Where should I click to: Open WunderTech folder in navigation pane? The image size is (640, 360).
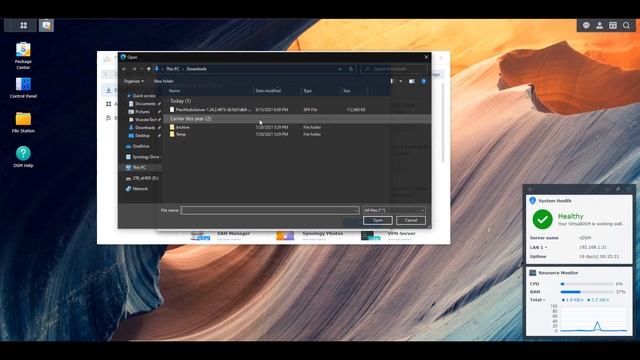point(144,120)
